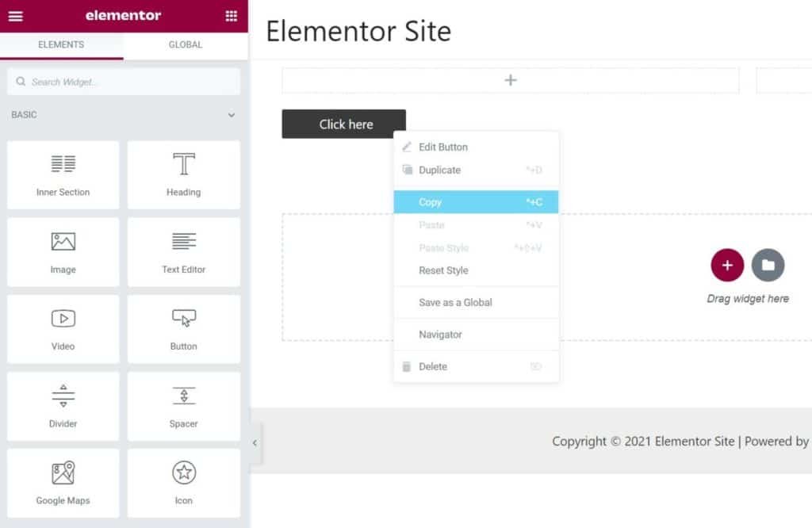
Task: Select the Inner Section widget
Action: [x=63, y=175]
